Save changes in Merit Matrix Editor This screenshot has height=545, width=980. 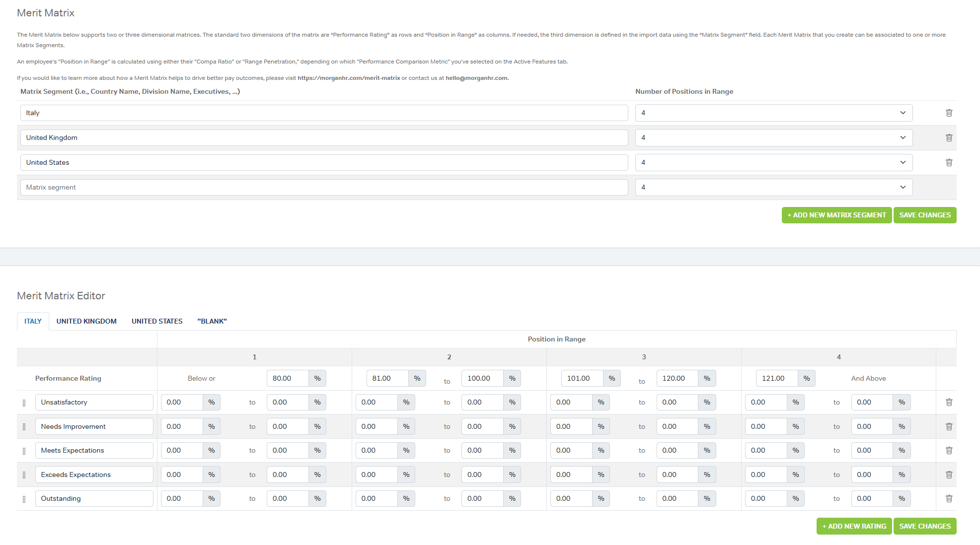point(924,527)
